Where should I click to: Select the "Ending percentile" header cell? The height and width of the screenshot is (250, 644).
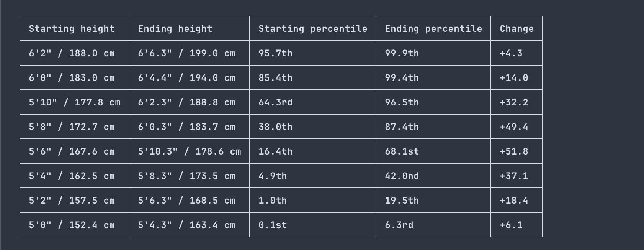(x=433, y=29)
